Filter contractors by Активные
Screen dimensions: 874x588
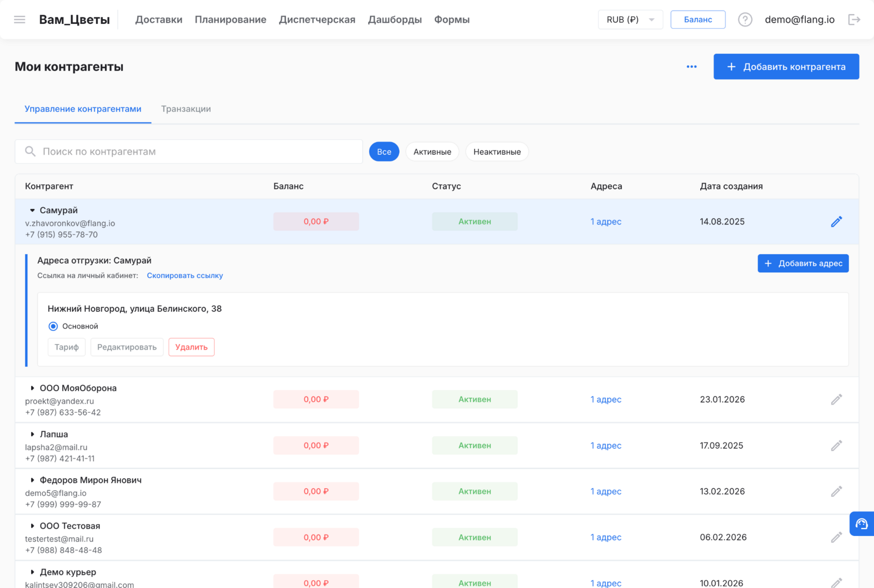coord(432,151)
